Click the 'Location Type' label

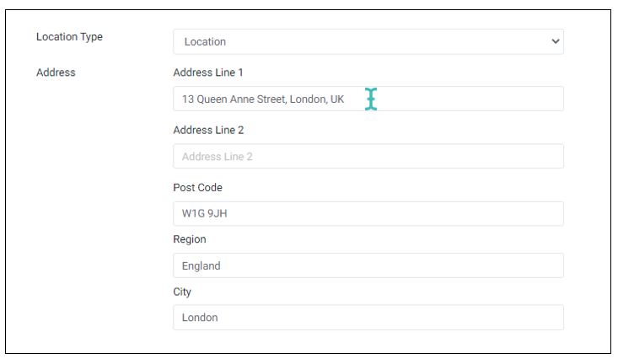click(69, 37)
